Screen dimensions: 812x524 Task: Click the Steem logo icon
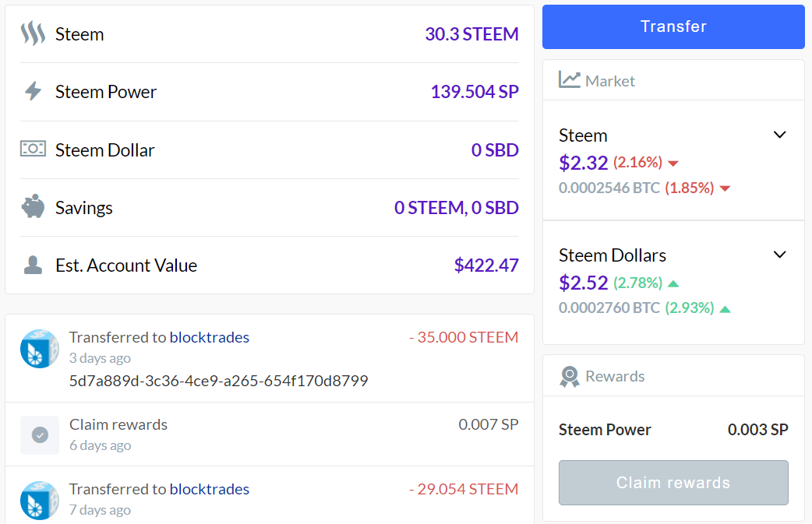(x=33, y=33)
